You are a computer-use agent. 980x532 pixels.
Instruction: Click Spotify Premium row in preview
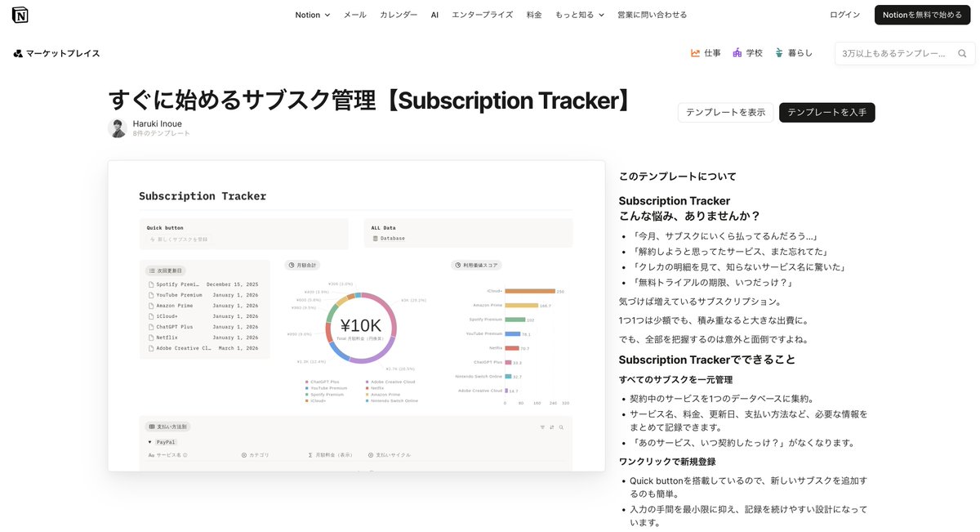203,284
